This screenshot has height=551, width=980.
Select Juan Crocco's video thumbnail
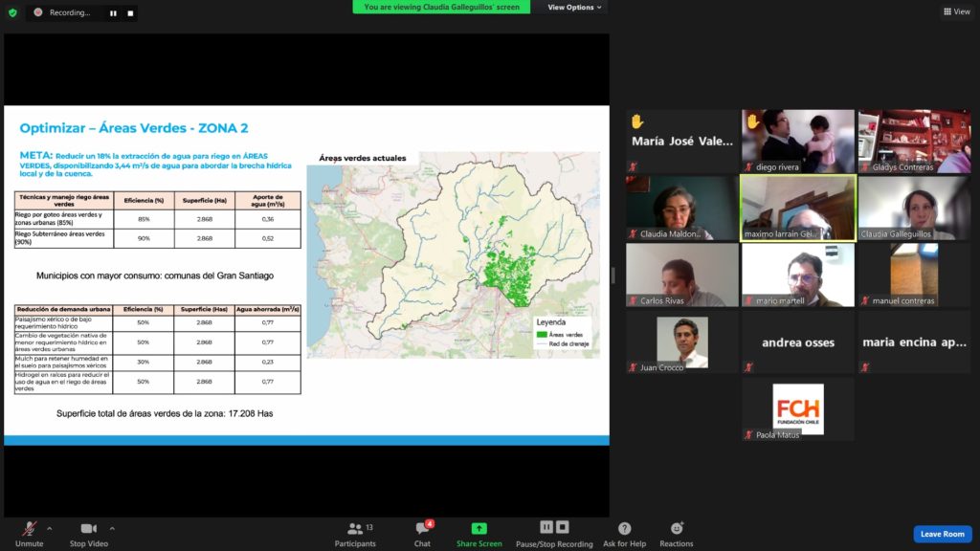682,342
